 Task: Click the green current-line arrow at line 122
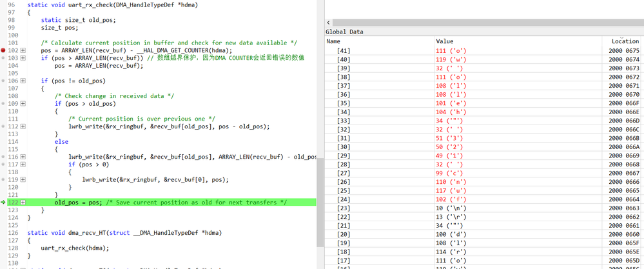(3, 203)
